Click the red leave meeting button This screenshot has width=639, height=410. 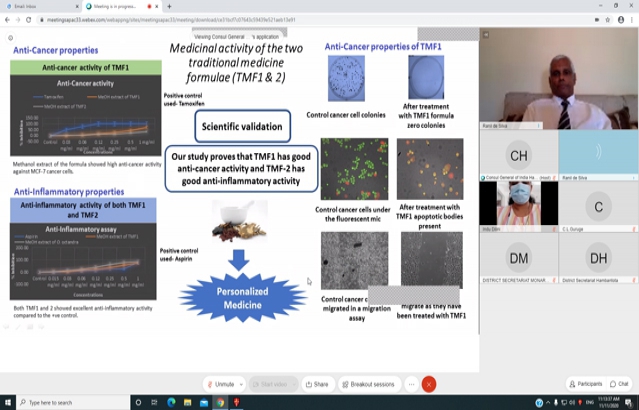click(x=429, y=384)
